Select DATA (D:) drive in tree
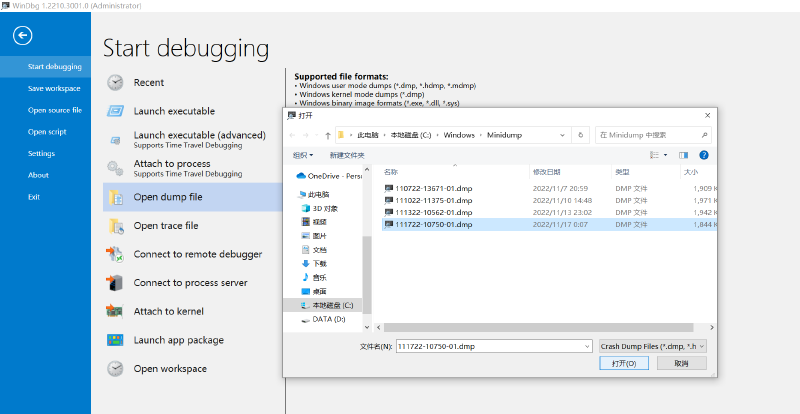Viewport: 800px width, 414px height. coord(323,319)
